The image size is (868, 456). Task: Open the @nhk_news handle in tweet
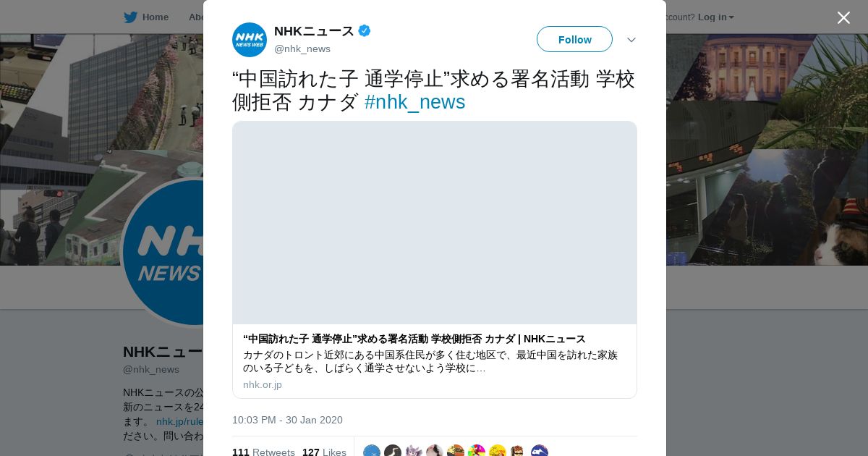click(x=302, y=48)
